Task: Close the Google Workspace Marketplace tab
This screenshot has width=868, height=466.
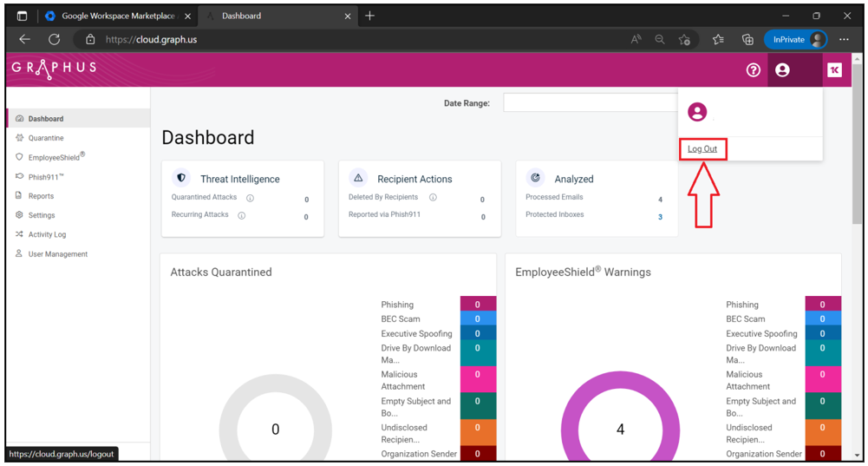Action: 187,16
